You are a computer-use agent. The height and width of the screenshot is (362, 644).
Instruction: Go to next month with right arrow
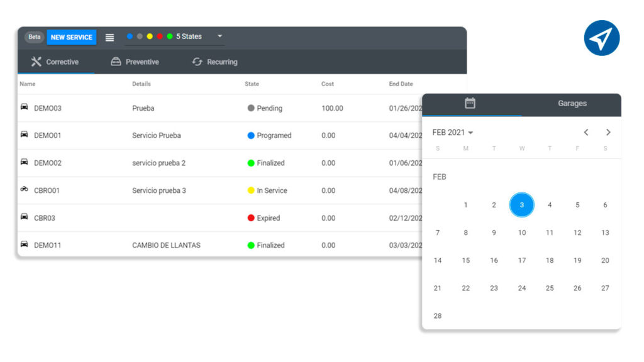pyautogui.click(x=608, y=132)
